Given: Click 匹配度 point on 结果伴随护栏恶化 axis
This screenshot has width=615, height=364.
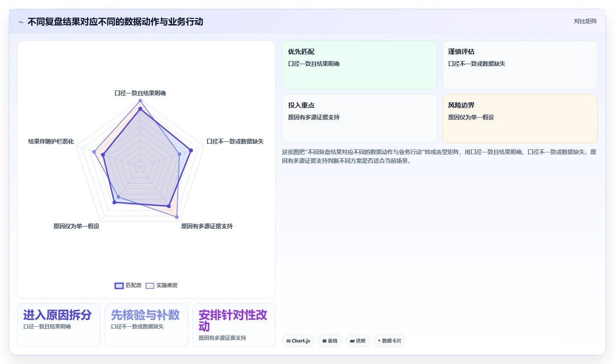Looking at the screenshot, I should (x=103, y=155).
